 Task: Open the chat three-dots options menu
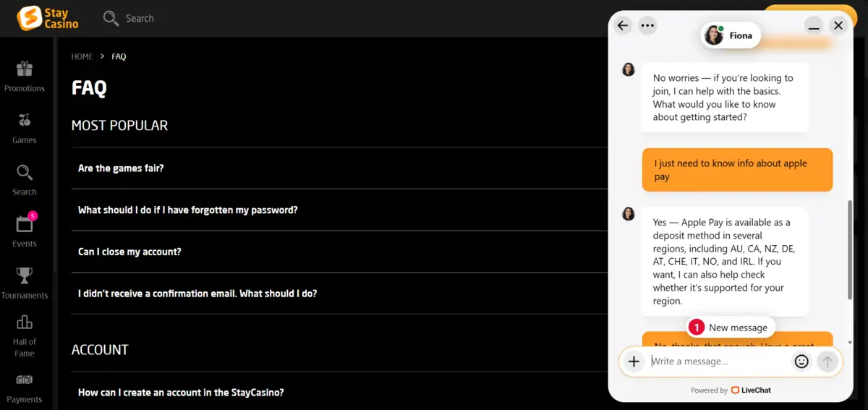[x=648, y=25]
